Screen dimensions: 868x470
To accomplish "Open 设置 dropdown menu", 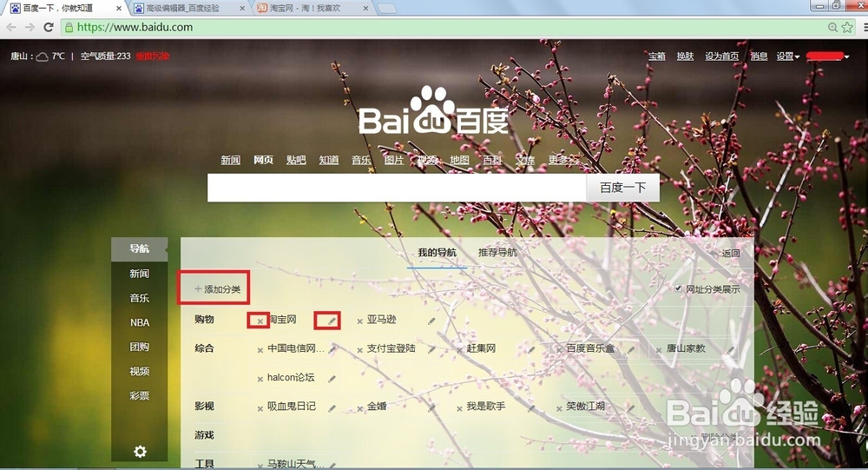I will 788,56.
